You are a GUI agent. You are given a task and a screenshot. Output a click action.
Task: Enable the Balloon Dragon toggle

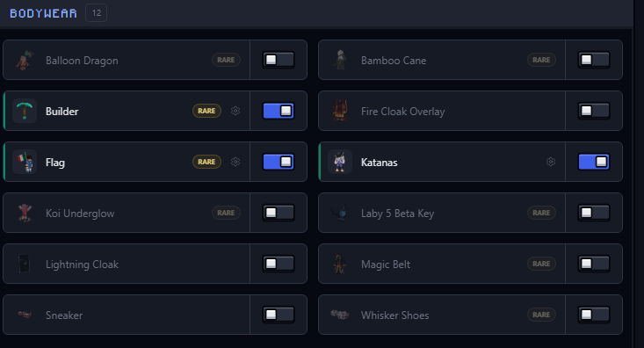(x=279, y=60)
